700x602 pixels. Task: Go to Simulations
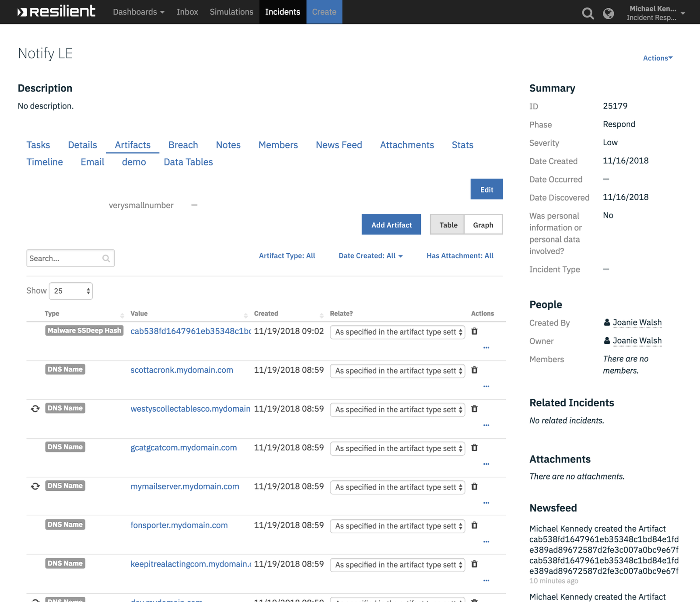(231, 12)
